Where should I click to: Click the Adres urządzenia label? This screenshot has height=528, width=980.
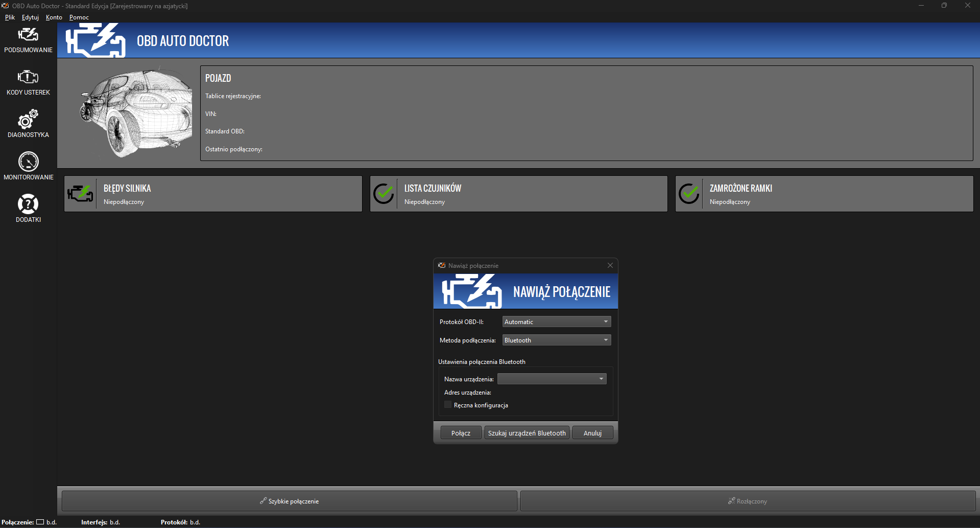click(x=468, y=393)
